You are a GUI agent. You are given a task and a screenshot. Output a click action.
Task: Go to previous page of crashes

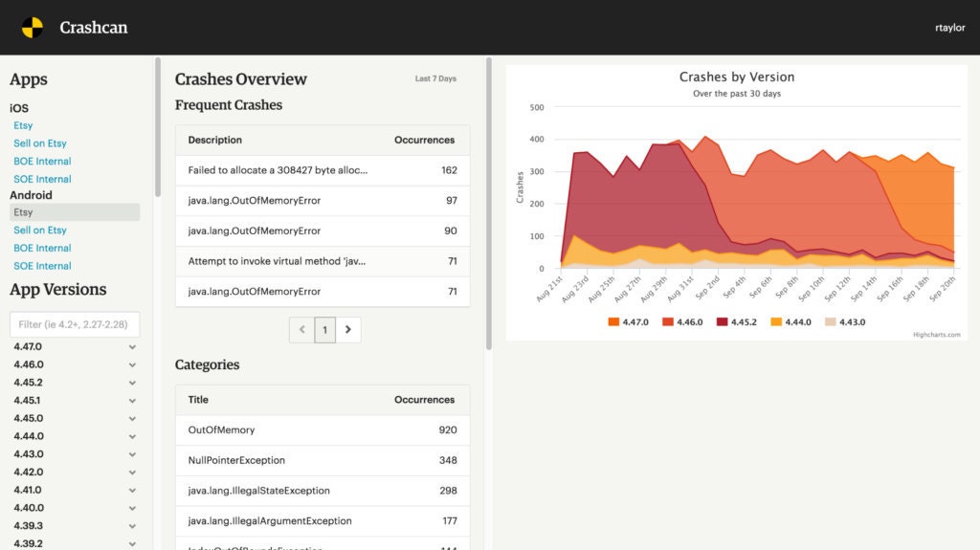[301, 330]
